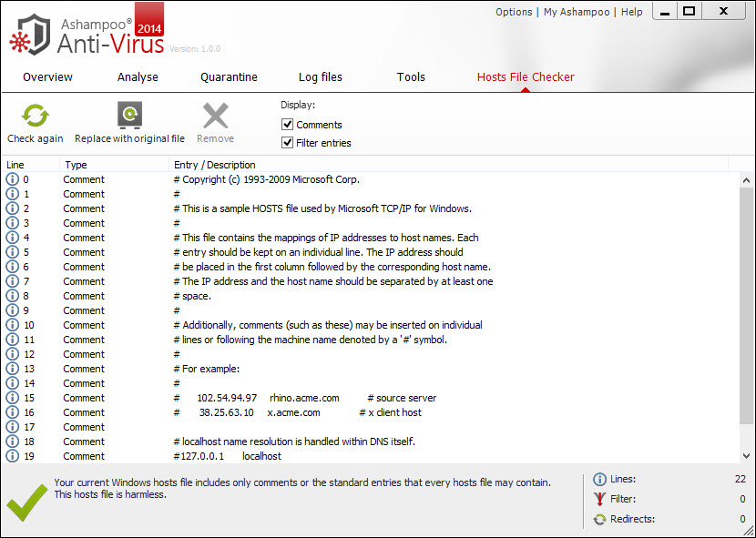
Task: Select the empty Comment row on line 17
Action: coord(371,427)
